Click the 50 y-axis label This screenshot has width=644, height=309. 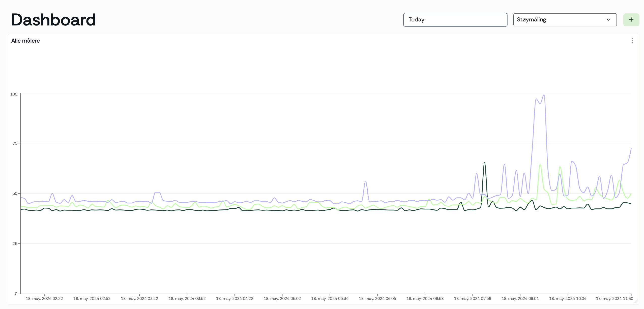tap(15, 193)
